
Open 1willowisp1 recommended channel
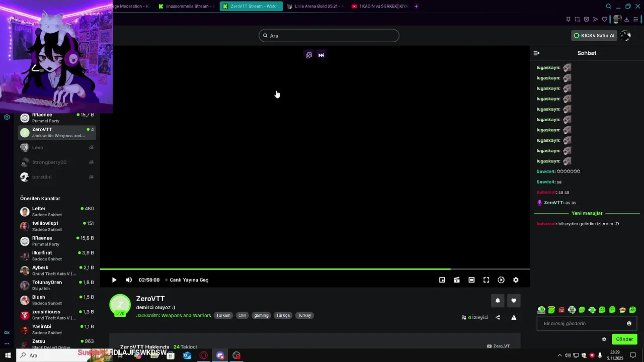click(57, 226)
